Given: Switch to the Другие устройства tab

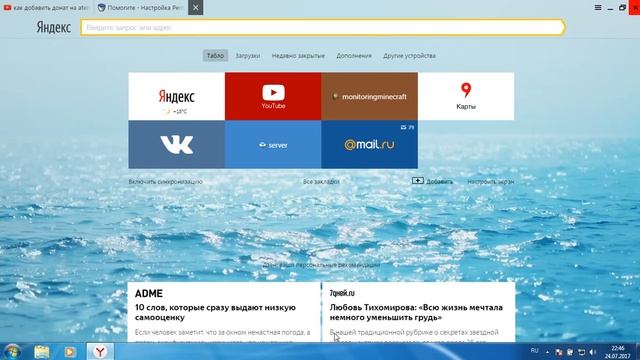Looking at the screenshot, I should tap(409, 56).
